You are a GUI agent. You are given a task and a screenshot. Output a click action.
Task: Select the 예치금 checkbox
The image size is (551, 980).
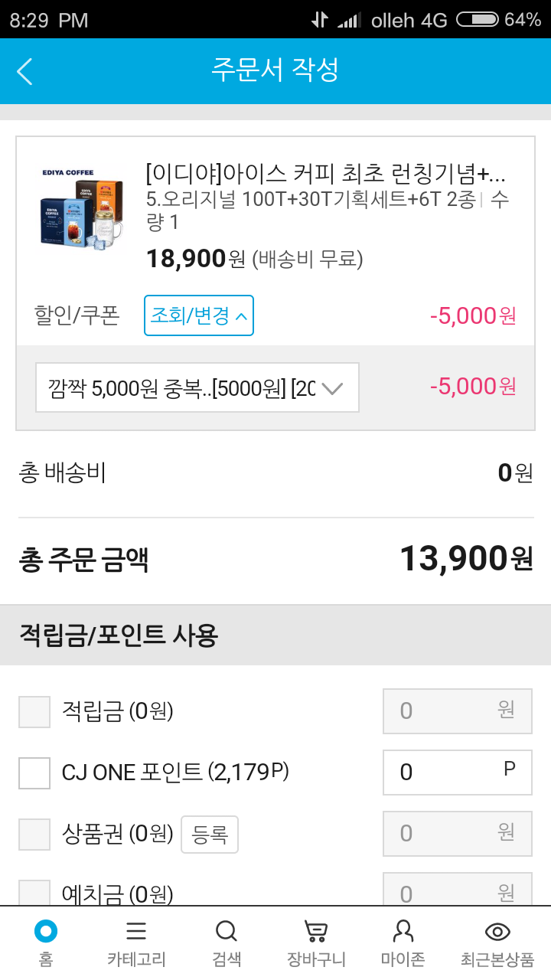point(34,893)
